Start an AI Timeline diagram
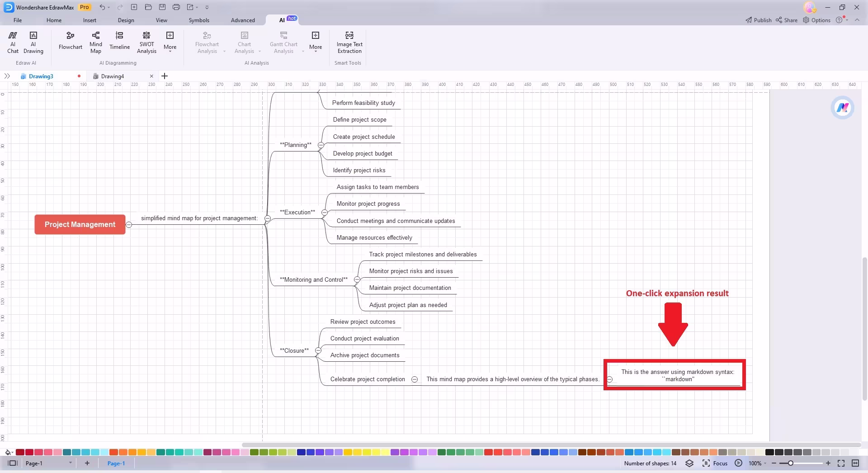The height and width of the screenshot is (473, 868). point(119,41)
